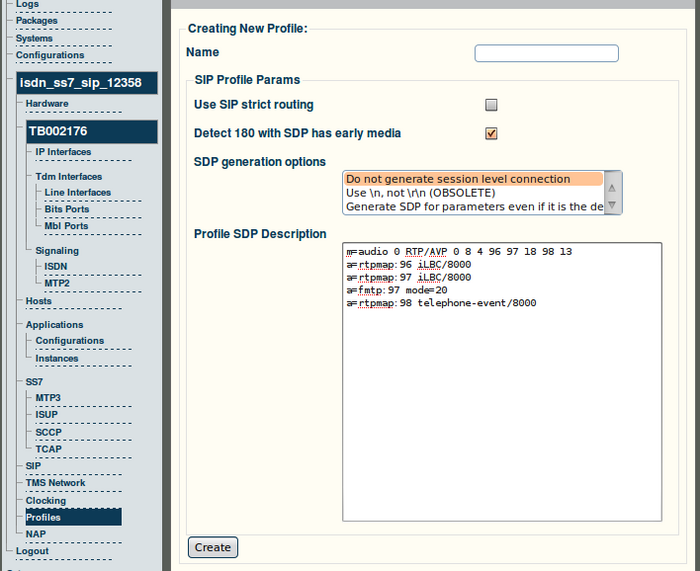Click the a=fmtp:97 mode=20 line
Viewport: 700px width, 571px height.
(x=396, y=290)
